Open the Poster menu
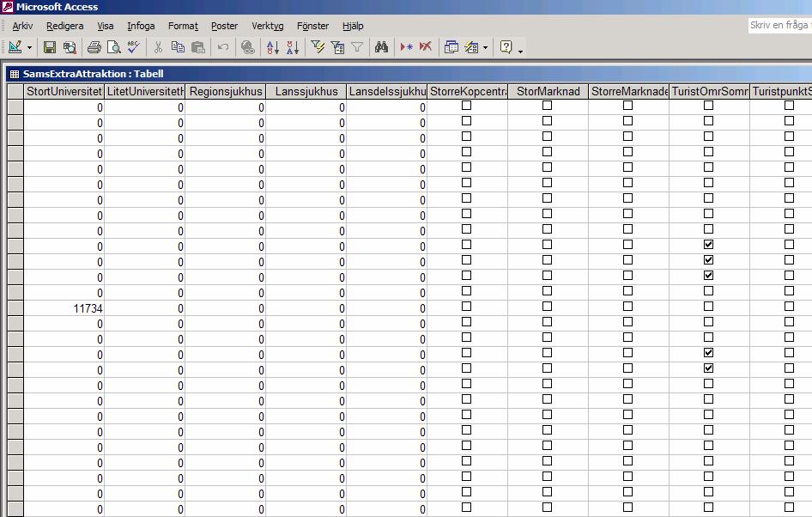The width and height of the screenshot is (812, 517). [224, 26]
